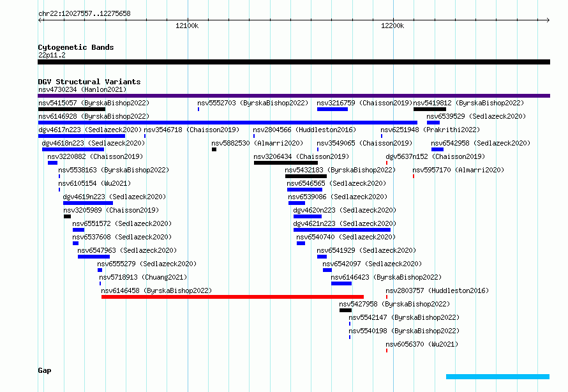Click nsv6555279 (Sedlazeck2020) label
This screenshot has height=392, width=568.
147,264
